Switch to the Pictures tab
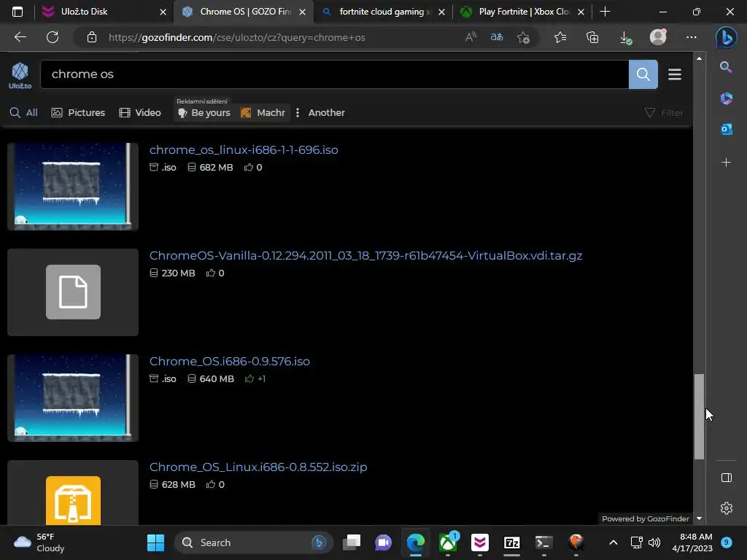This screenshot has height=560, width=747. pos(78,113)
